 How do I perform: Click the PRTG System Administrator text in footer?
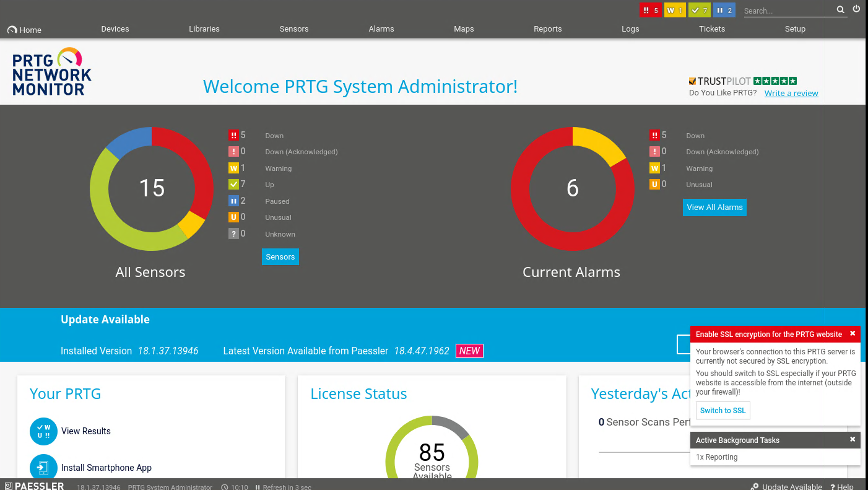[x=170, y=487]
